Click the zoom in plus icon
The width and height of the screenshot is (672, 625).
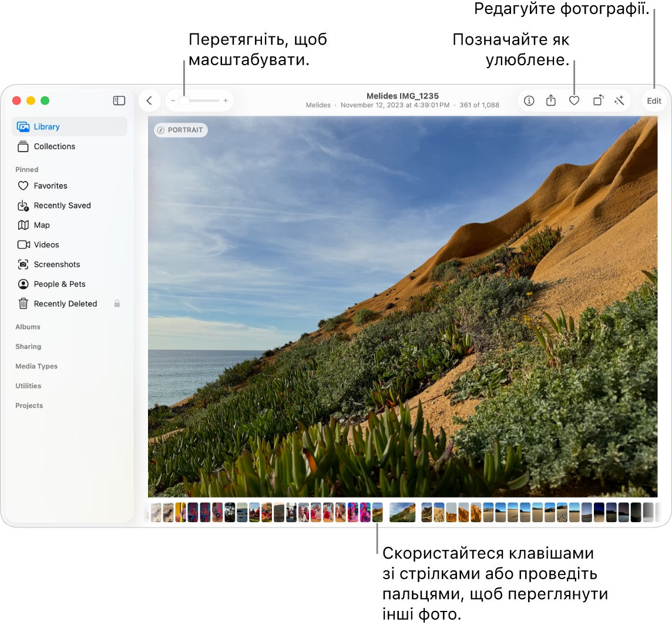pyautogui.click(x=226, y=101)
